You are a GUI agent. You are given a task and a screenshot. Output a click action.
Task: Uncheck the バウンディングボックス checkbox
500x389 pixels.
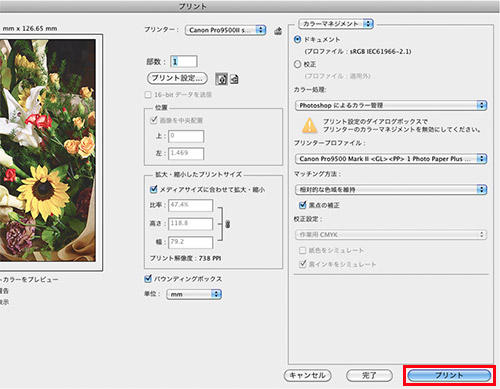pos(148,279)
